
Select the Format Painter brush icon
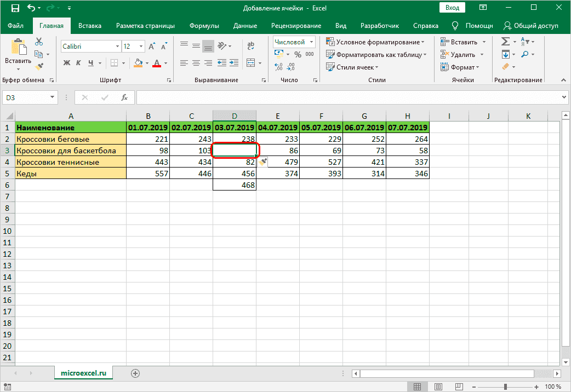(x=39, y=66)
